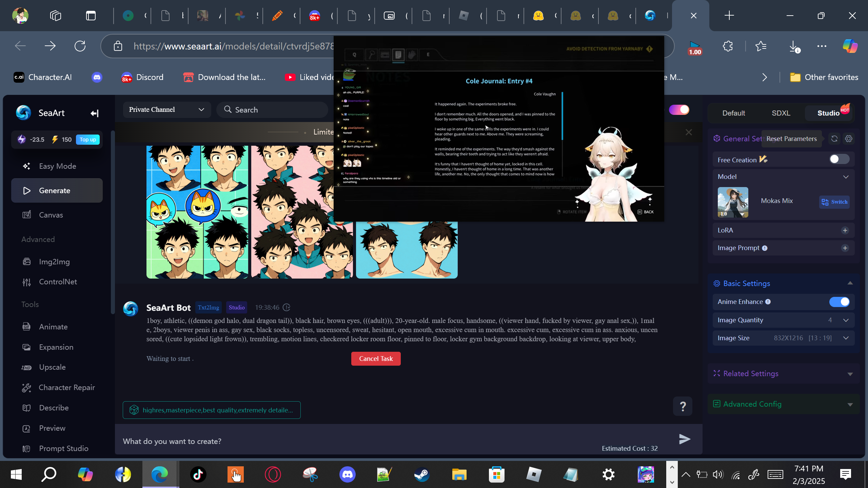Click the Top up button
Image resolution: width=868 pixels, height=488 pixels.
point(88,139)
